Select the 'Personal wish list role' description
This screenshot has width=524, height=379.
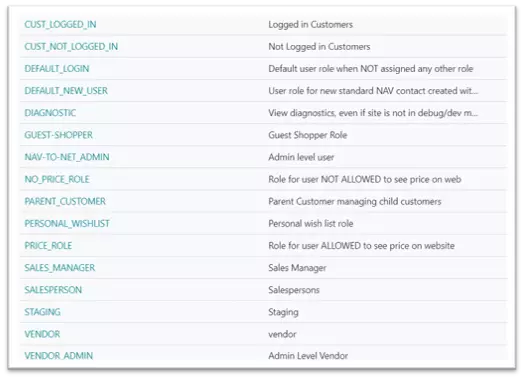pos(310,223)
